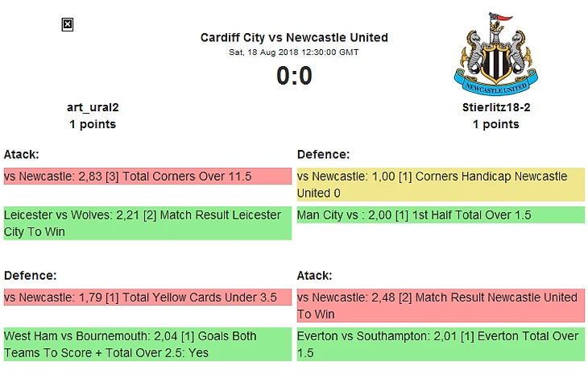588x387 pixels.
Task: Select the Total Corners Over 11.5 bet
Action: [147, 177]
